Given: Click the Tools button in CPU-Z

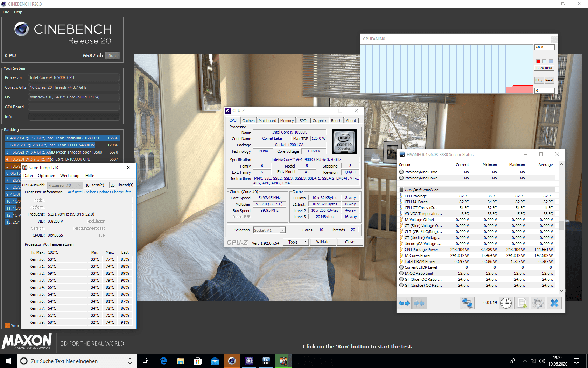Looking at the screenshot, I should 293,242.
